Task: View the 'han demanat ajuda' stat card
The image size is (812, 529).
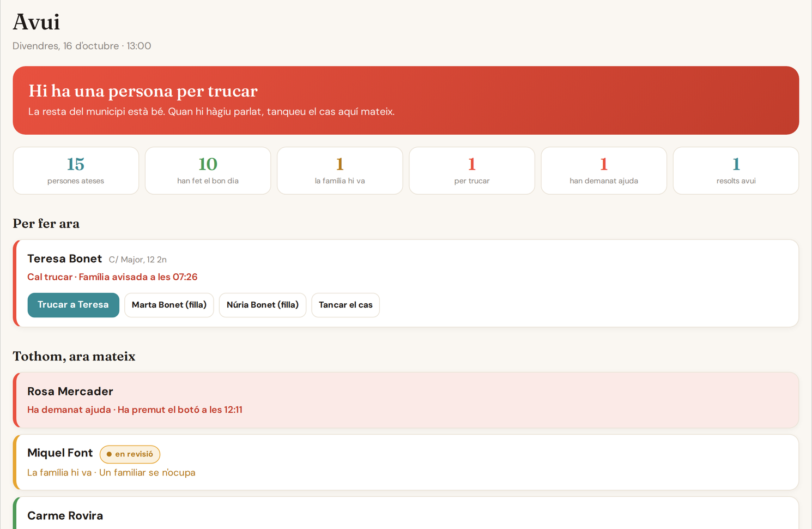Action: (604, 171)
